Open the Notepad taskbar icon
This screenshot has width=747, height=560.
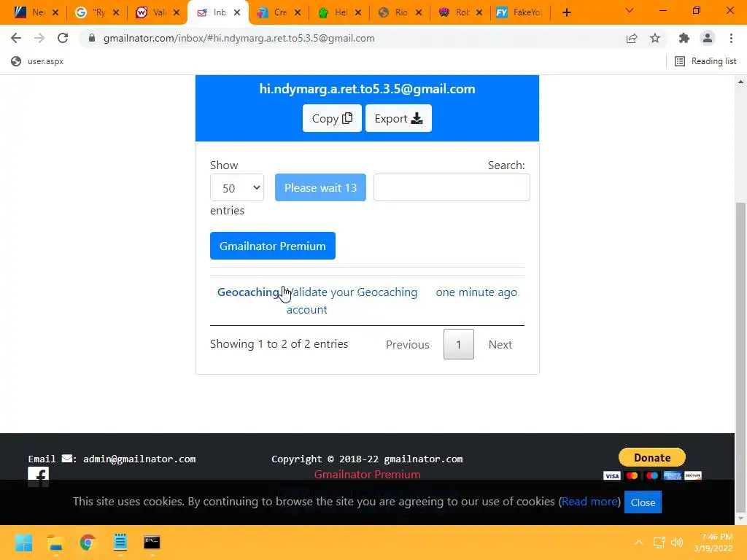coord(120,542)
